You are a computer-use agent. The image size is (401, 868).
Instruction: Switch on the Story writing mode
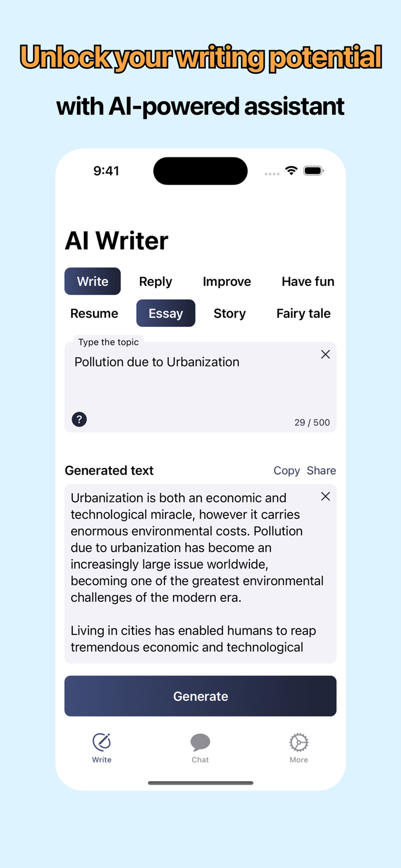pyautogui.click(x=229, y=313)
